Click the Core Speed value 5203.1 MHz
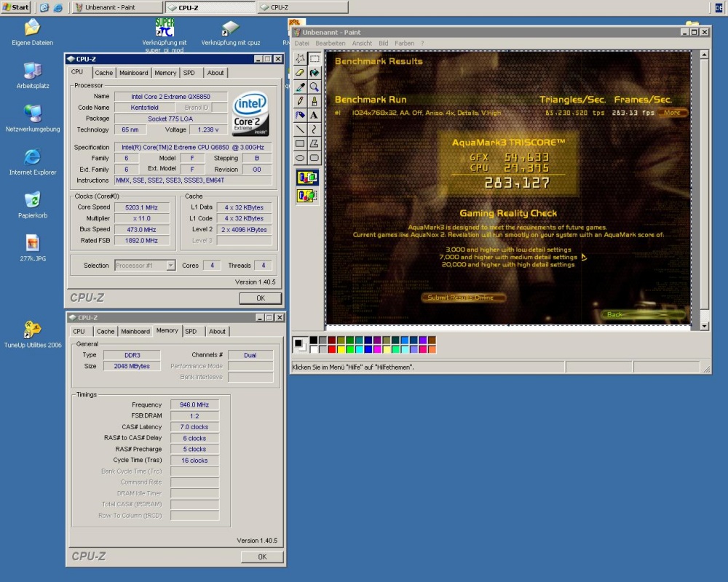This screenshot has width=728, height=582. [142, 207]
